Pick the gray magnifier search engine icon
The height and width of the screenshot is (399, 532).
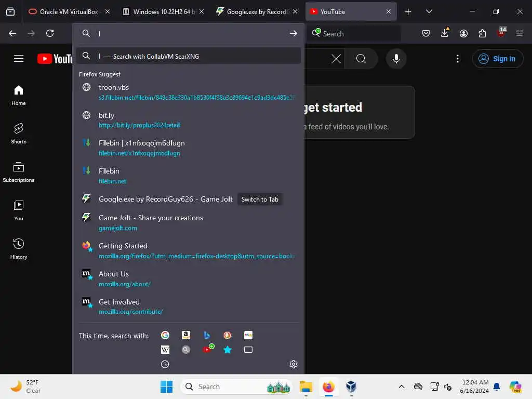[185, 350]
